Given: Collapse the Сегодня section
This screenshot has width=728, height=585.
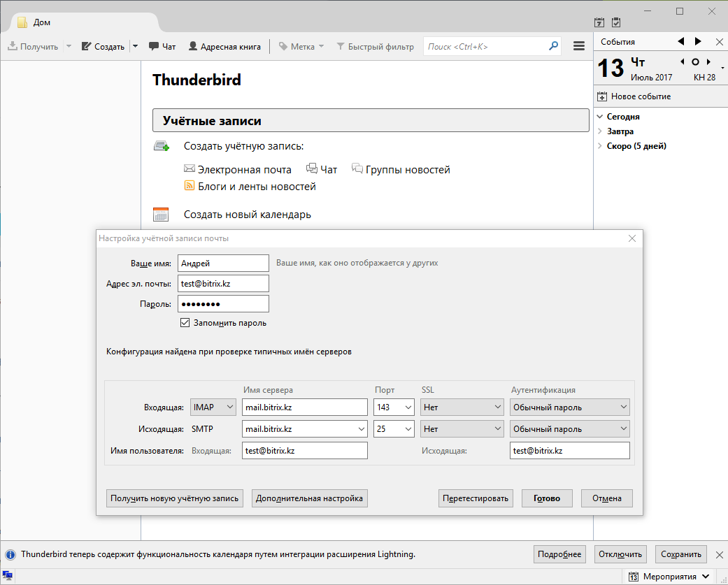Looking at the screenshot, I should click(x=600, y=117).
